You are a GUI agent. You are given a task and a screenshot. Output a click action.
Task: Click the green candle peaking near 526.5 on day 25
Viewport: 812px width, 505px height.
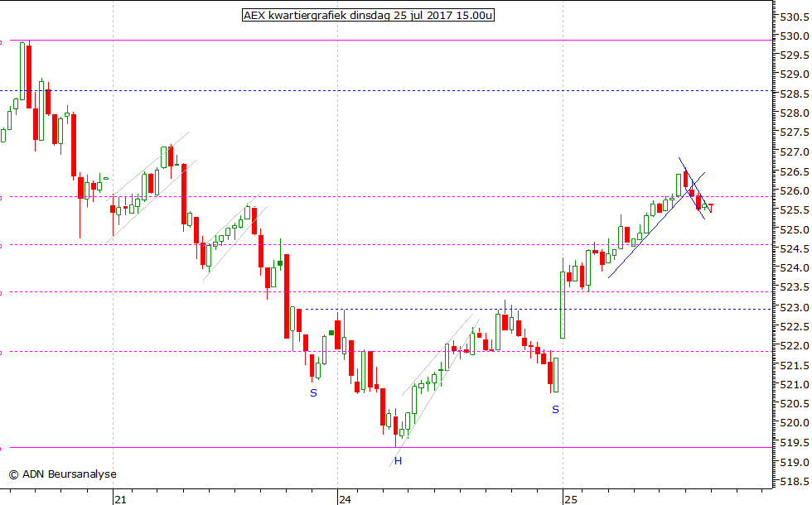[679, 185]
